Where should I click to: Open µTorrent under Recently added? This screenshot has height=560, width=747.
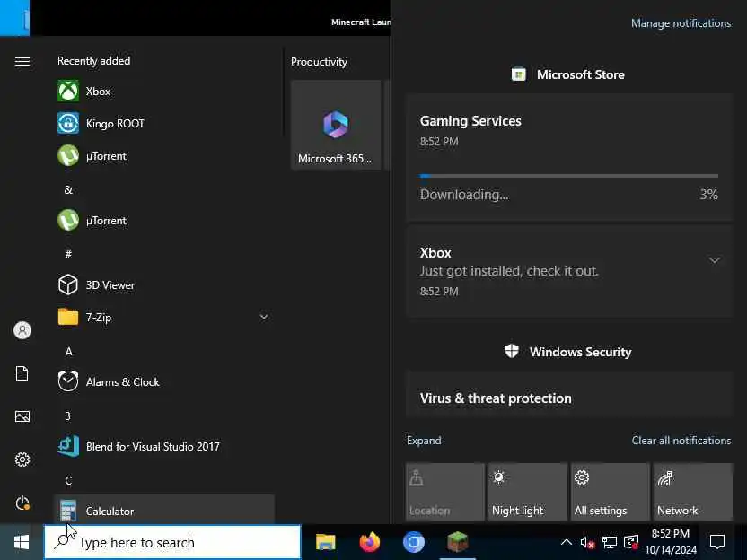coord(164,156)
